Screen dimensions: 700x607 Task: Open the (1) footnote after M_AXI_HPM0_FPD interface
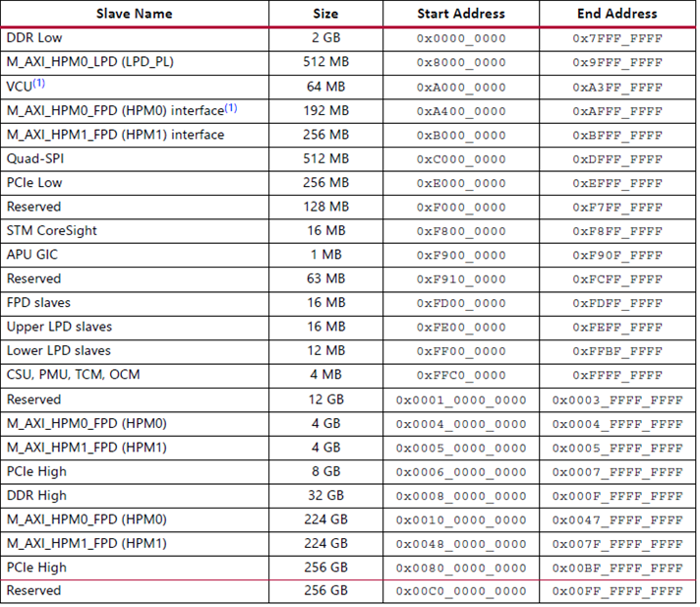(231, 107)
